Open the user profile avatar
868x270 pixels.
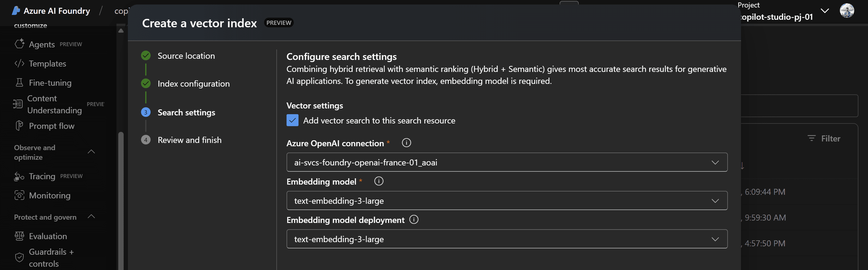pyautogui.click(x=847, y=10)
